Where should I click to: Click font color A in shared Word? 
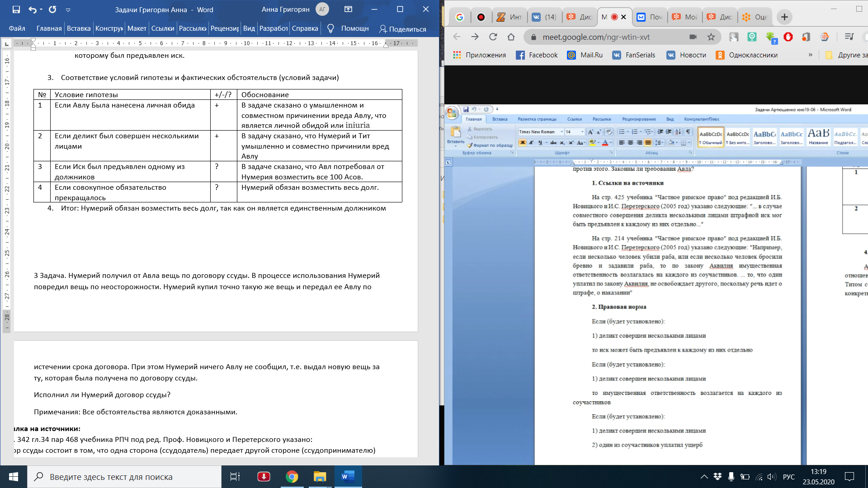click(x=605, y=142)
